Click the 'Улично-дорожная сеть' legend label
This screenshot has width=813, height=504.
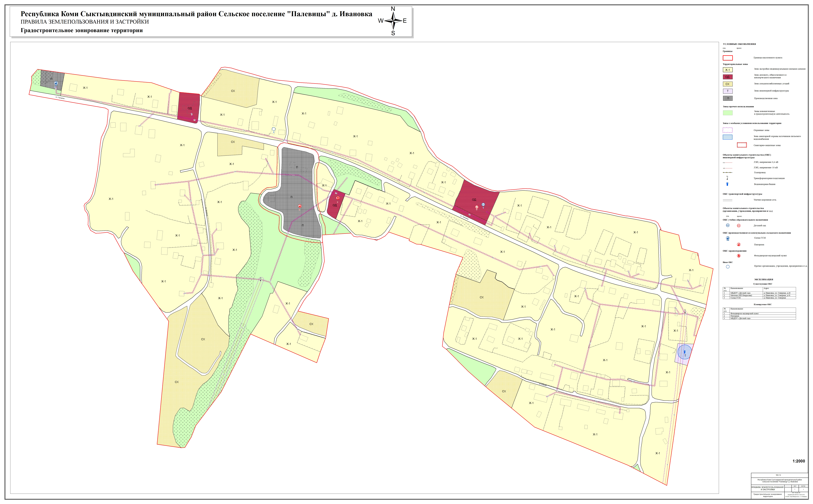point(765,200)
